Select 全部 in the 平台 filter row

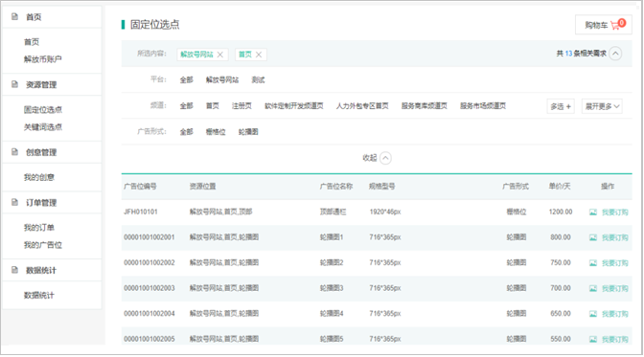point(187,80)
